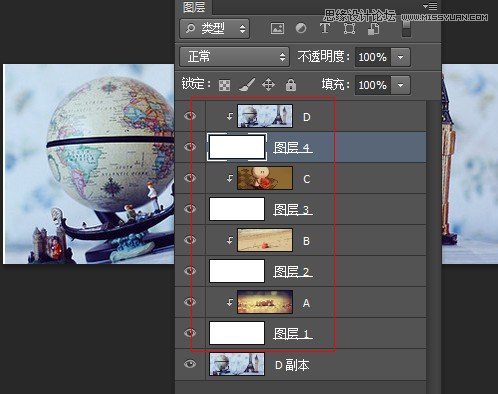Filter layers by smart object icon
This screenshot has width=498, height=394.
point(373,29)
